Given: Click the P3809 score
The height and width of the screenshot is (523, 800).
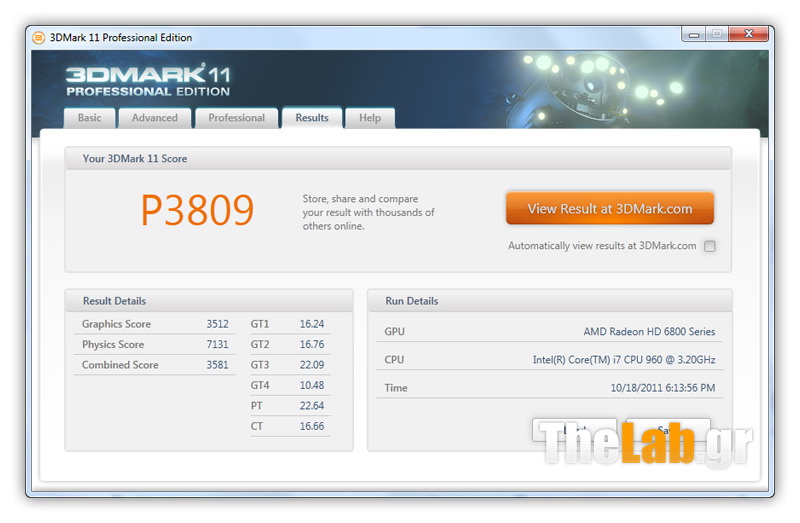Looking at the screenshot, I should coord(197,210).
